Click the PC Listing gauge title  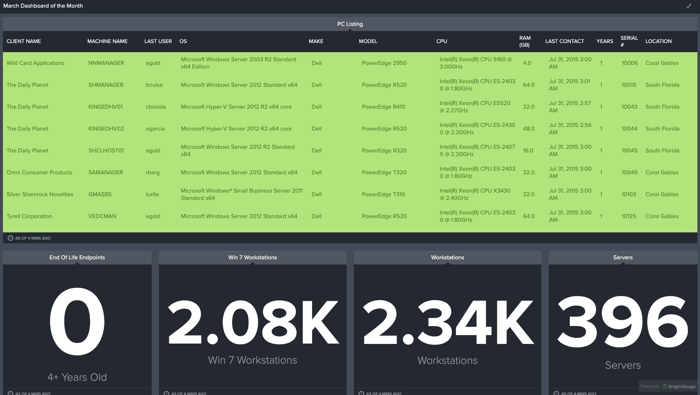tap(350, 24)
